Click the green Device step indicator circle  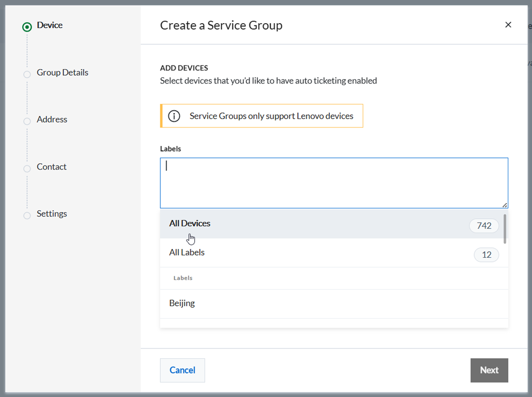pos(27,27)
